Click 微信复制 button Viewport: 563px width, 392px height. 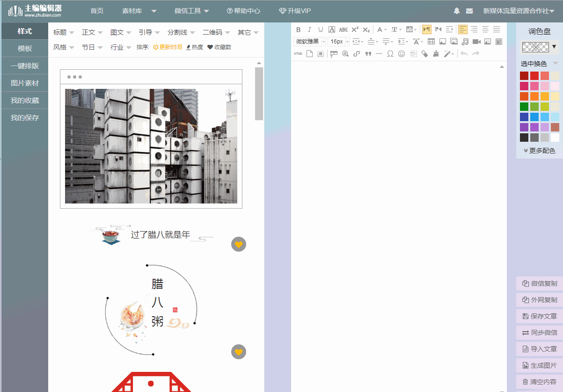540,283
